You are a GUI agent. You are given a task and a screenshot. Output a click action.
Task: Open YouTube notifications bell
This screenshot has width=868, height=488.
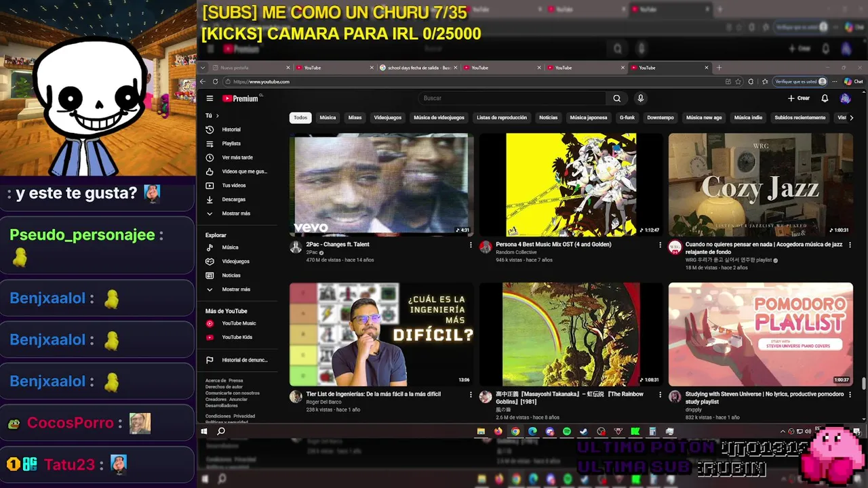click(825, 98)
